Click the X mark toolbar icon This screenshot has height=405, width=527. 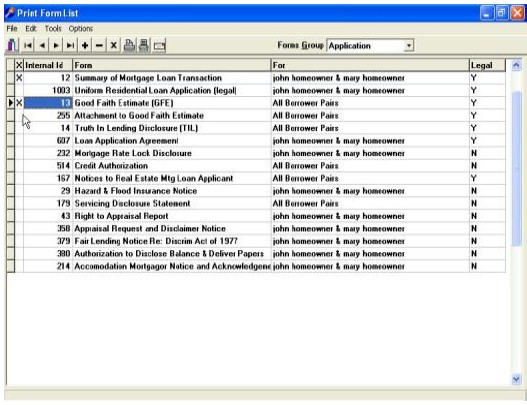[x=114, y=45]
